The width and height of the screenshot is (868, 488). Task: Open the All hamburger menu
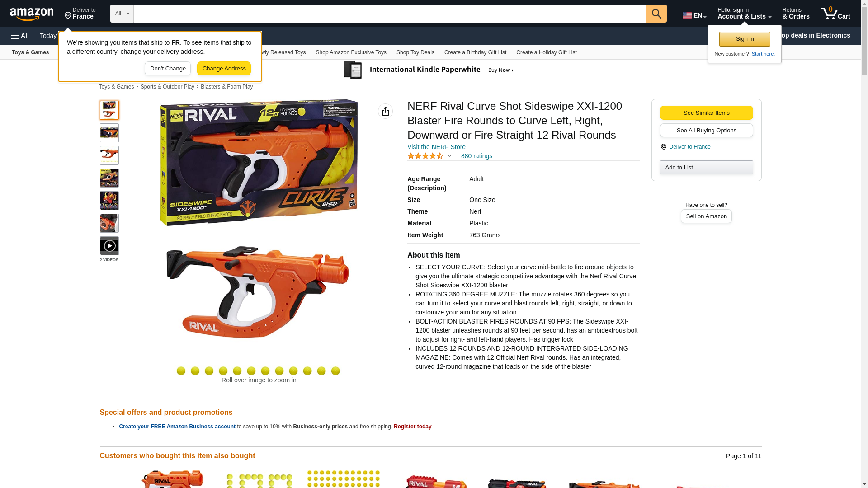pyautogui.click(x=20, y=36)
